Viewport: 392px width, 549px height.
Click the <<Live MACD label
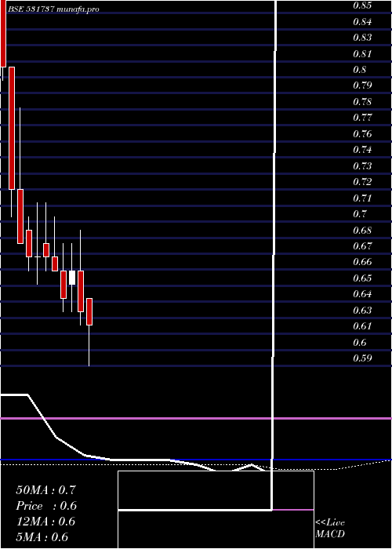330,529
